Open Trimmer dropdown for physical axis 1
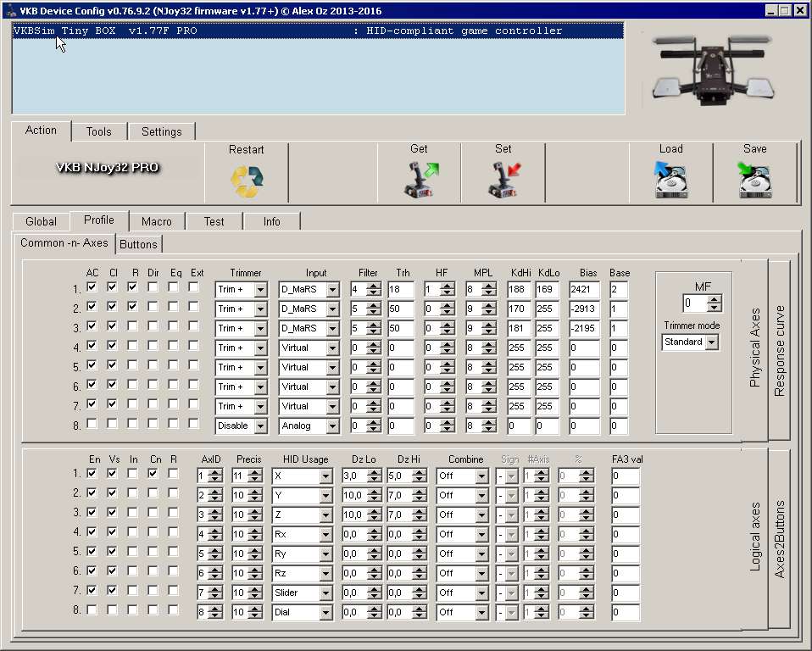 point(260,290)
